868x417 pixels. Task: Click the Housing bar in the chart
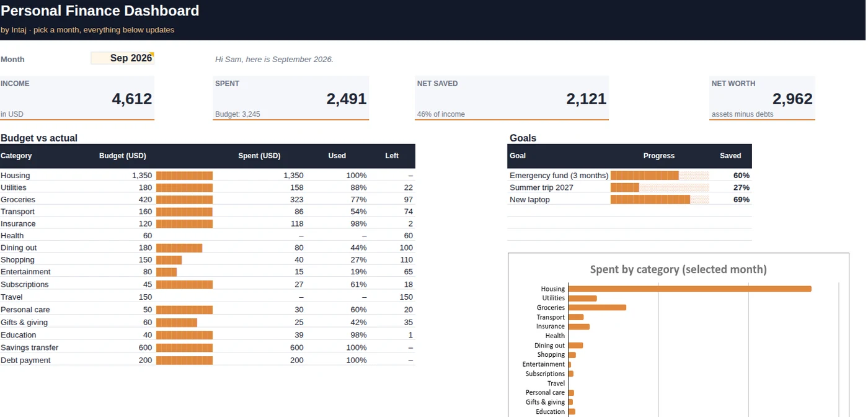pos(690,289)
